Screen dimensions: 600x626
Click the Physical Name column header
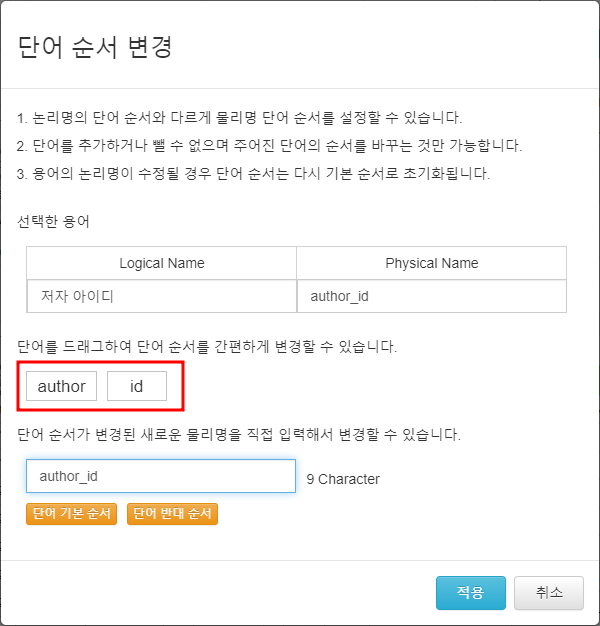click(x=431, y=263)
